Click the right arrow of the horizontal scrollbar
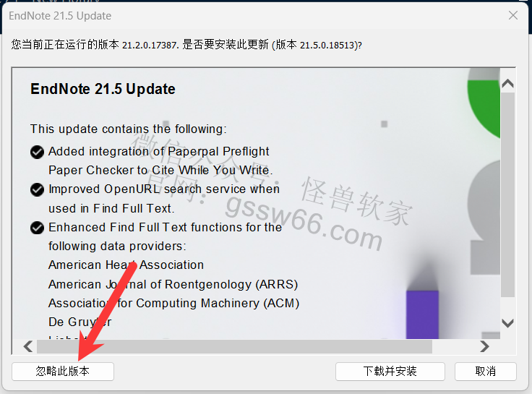Image resolution: width=532 pixels, height=394 pixels. pos(484,346)
